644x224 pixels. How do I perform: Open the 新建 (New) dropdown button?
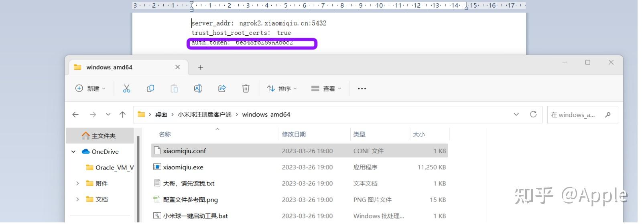90,89
